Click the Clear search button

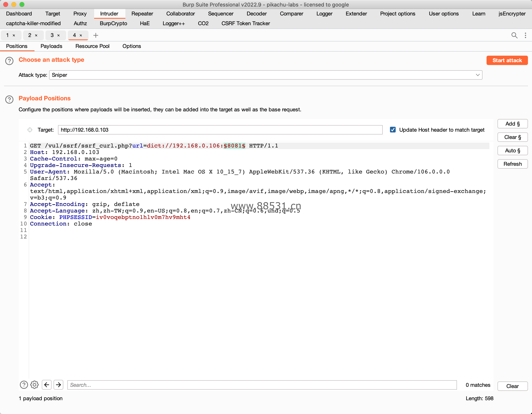pyautogui.click(x=513, y=386)
